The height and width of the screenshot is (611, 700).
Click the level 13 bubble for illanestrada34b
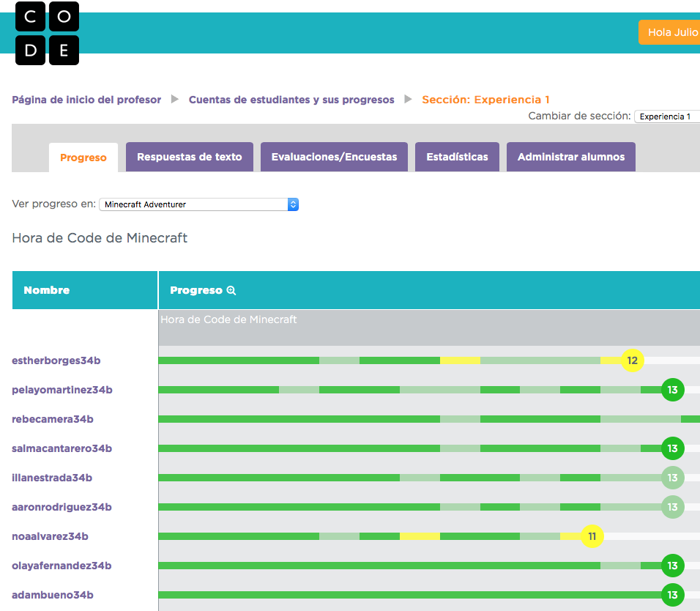click(672, 478)
